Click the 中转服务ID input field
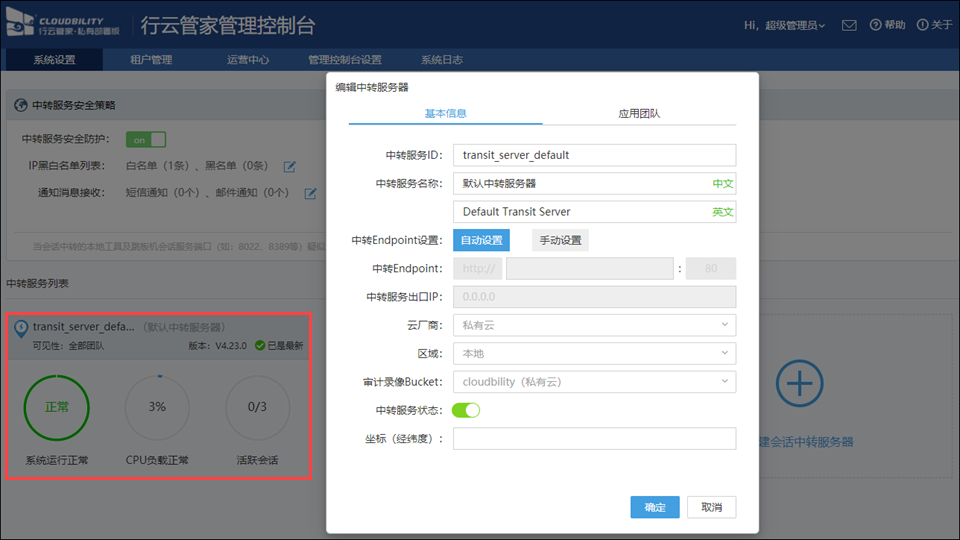 594,155
